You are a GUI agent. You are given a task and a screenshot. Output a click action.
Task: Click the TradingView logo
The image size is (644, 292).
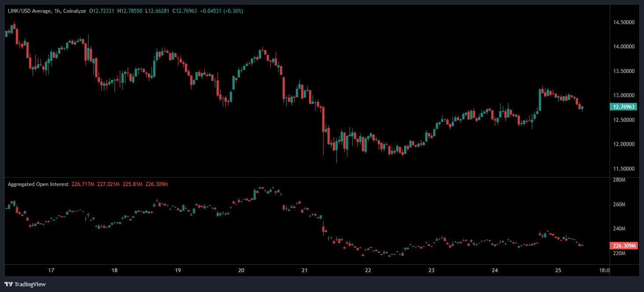point(25,284)
